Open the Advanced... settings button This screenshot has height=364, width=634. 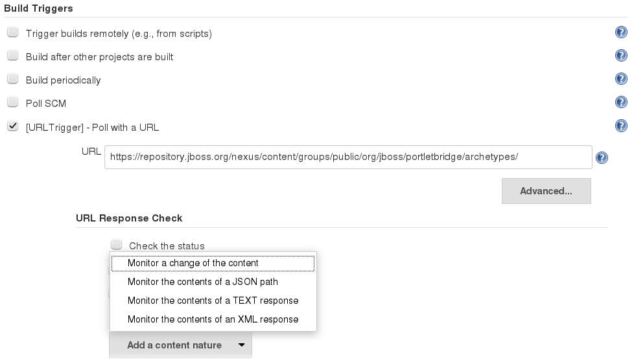[x=546, y=191]
